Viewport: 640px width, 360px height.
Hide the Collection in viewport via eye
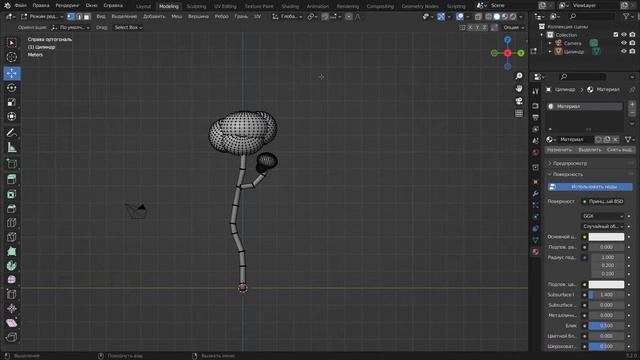(x=624, y=35)
